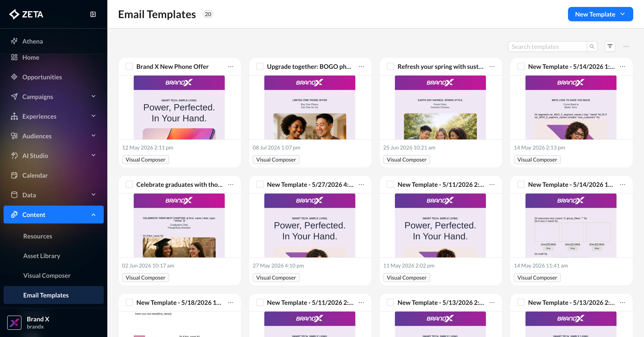Viewport: 644px width, 337px height.
Task: Open Asset Library under Content
Action: click(42, 256)
